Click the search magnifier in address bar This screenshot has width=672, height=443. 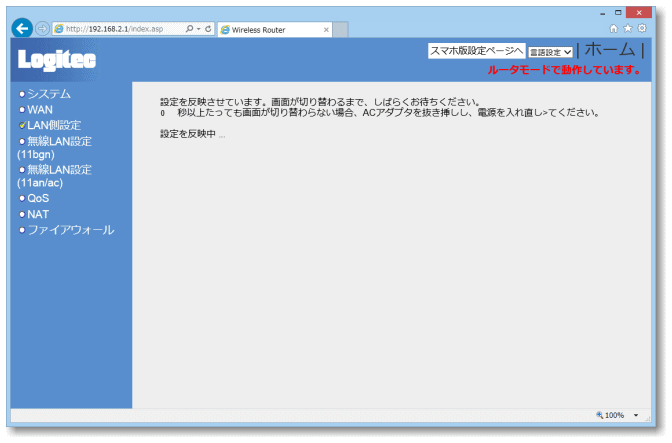(x=190, y=29)
